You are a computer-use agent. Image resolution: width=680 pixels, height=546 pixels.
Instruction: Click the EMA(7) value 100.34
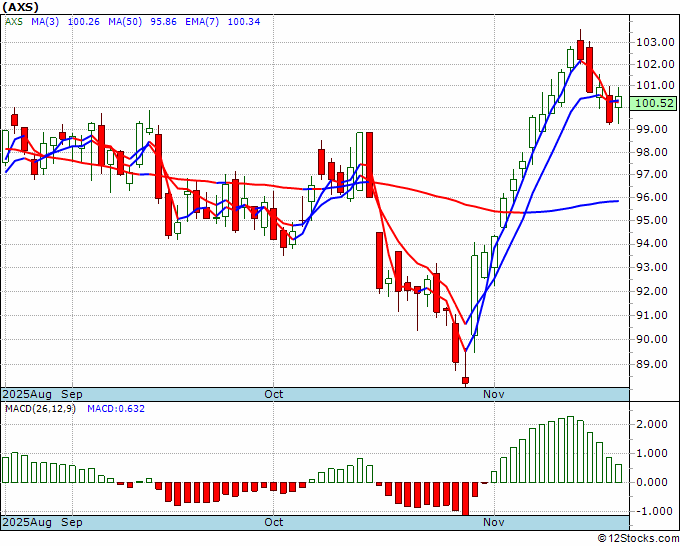[x=244, y=22]
